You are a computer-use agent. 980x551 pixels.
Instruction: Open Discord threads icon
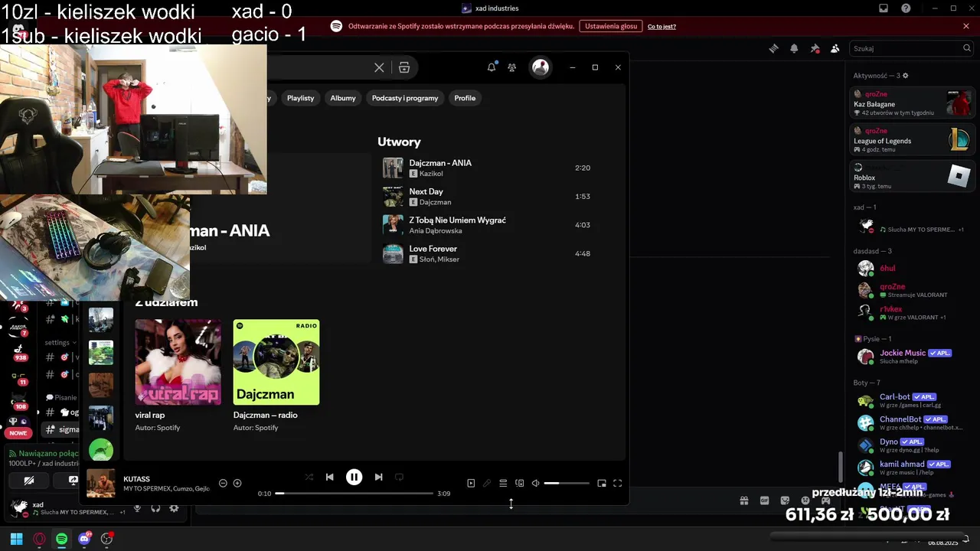coord(774,48)
